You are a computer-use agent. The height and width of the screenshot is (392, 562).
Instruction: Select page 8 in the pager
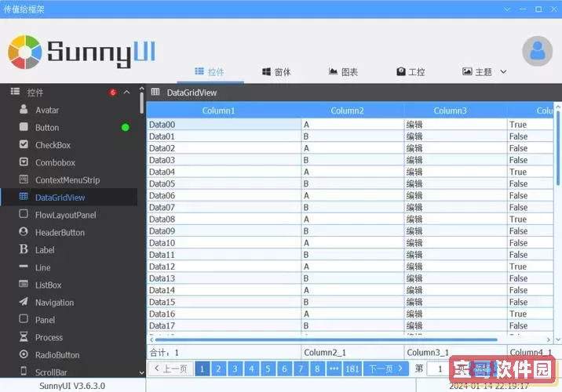coord(317,368)
